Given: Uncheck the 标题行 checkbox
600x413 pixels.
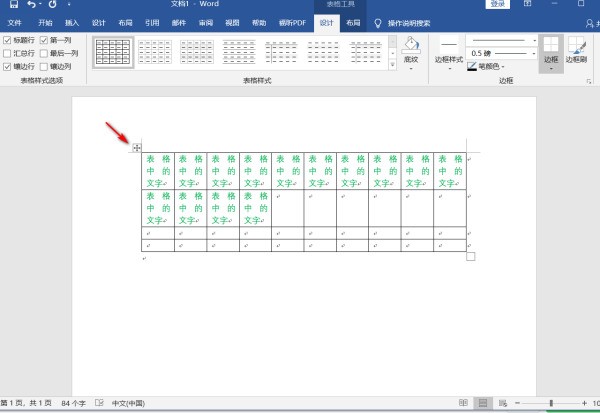Looking at the screenshot, I should point(7,40).
